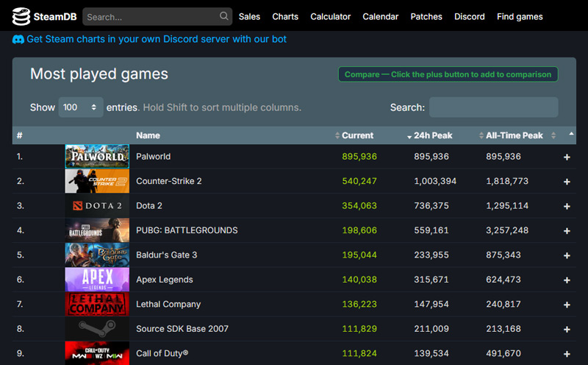This screenshot has height=365, width=588.
Task: Open the Baldur's Gate 3 name link
Action: (167, 255)
